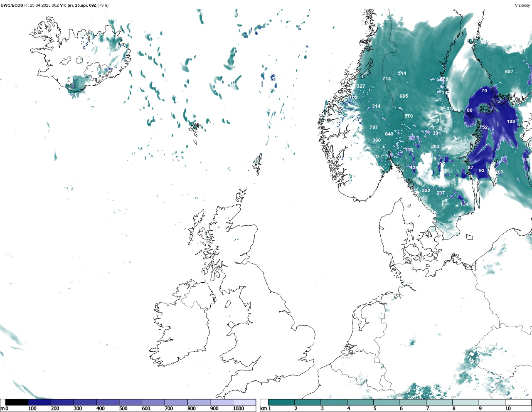Click the '360' visibility value on map

pyautogui.click(x=377, y=140)
